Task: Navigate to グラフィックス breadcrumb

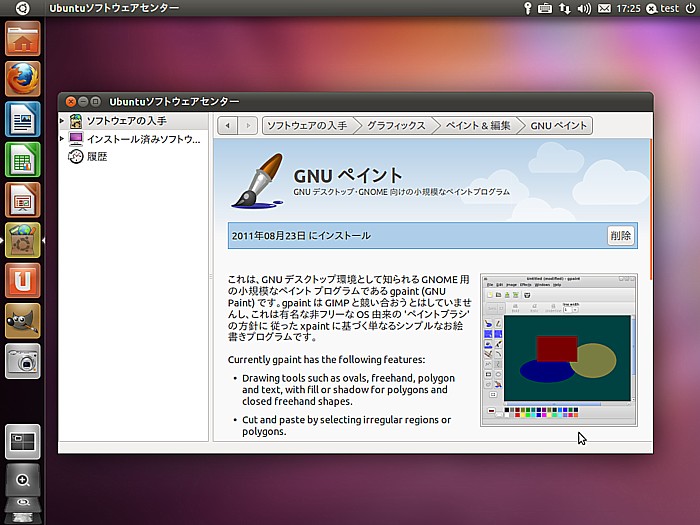Action: click(396, 125)
